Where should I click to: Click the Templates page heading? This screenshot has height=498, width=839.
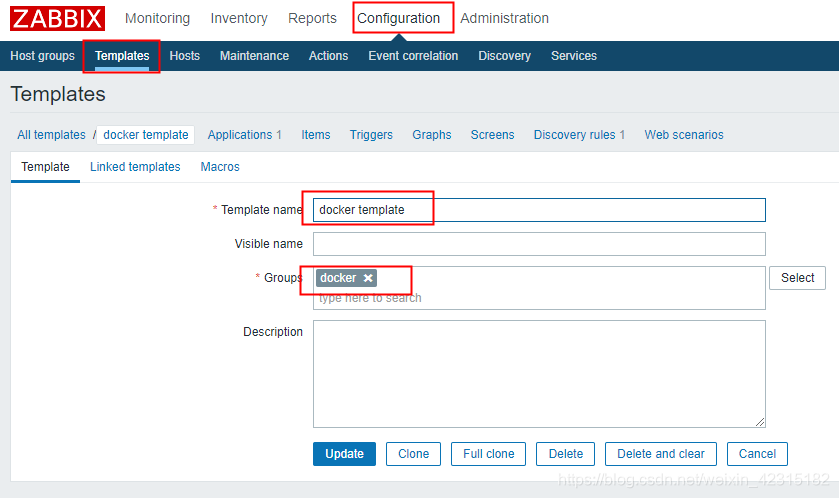click(58, 94)
